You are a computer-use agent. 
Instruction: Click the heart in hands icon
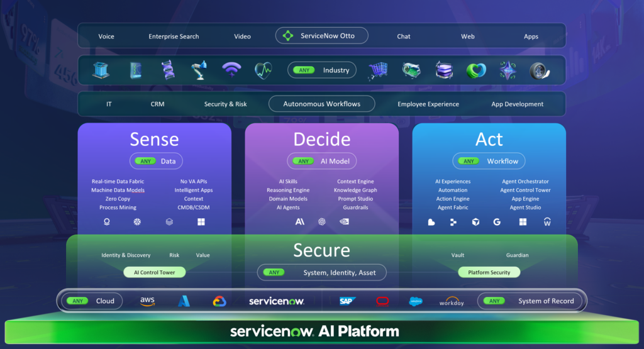click(476, 70)
